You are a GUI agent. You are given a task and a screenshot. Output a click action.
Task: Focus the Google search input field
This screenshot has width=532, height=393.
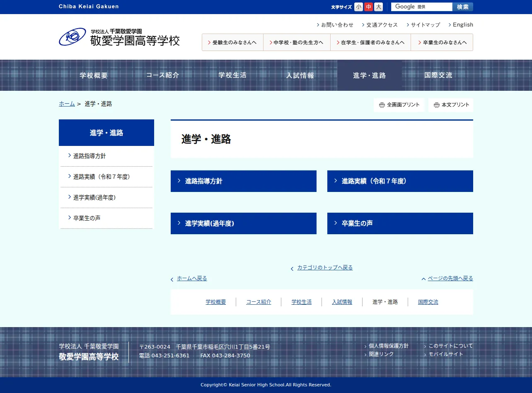421,7
